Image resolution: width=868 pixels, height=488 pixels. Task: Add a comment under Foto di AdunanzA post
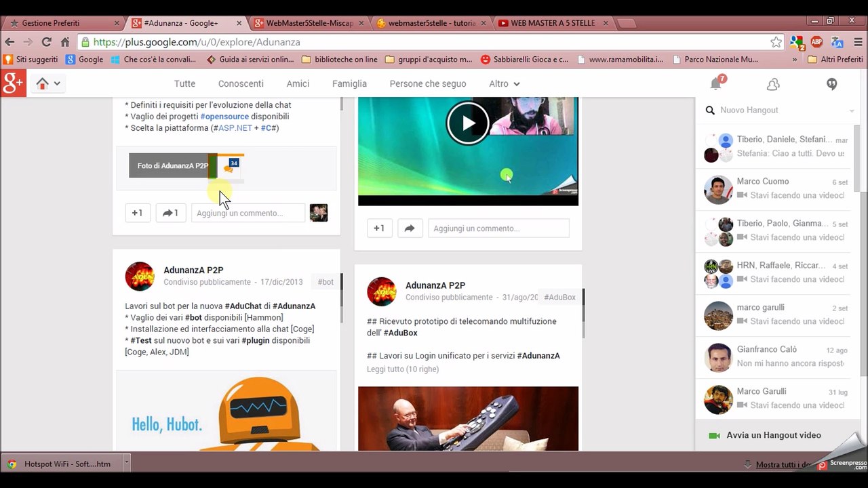click(x=248, y=213)
